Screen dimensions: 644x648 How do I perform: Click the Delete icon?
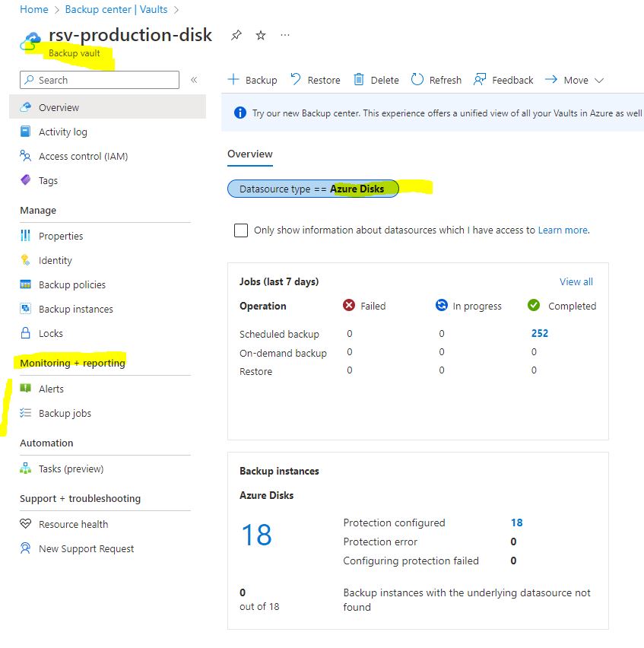(376, 79)
